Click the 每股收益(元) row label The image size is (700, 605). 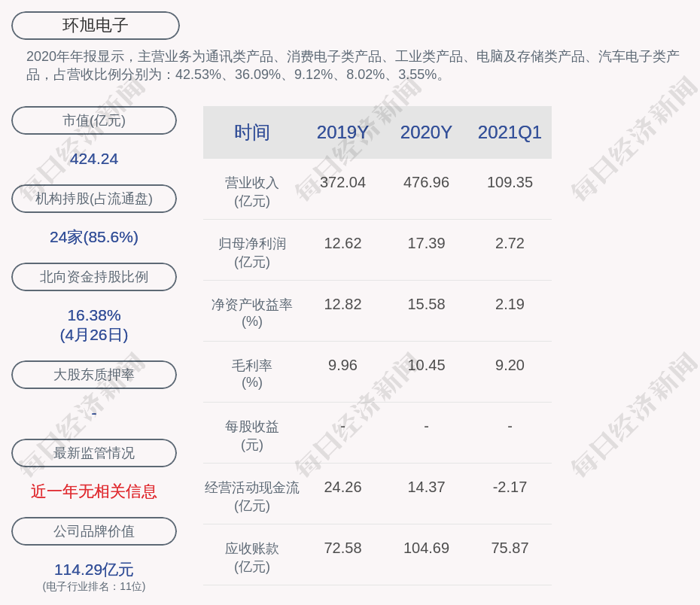(252, 436)
